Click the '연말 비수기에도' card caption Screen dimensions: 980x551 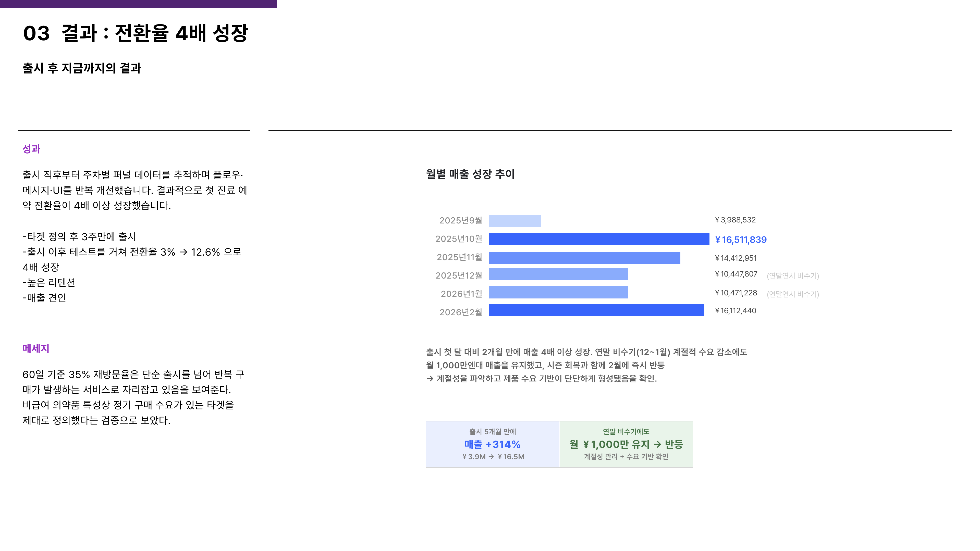coord(626,432)
